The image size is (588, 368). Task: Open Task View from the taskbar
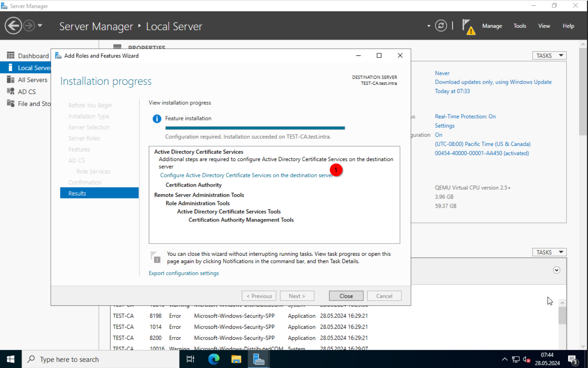pyautogui.click(x=190, y=359)
